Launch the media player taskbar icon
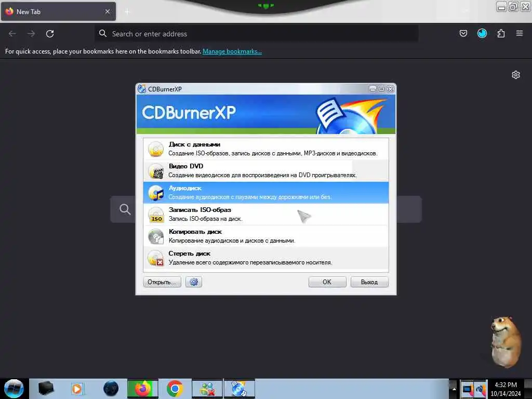 (x=77, y=389)
